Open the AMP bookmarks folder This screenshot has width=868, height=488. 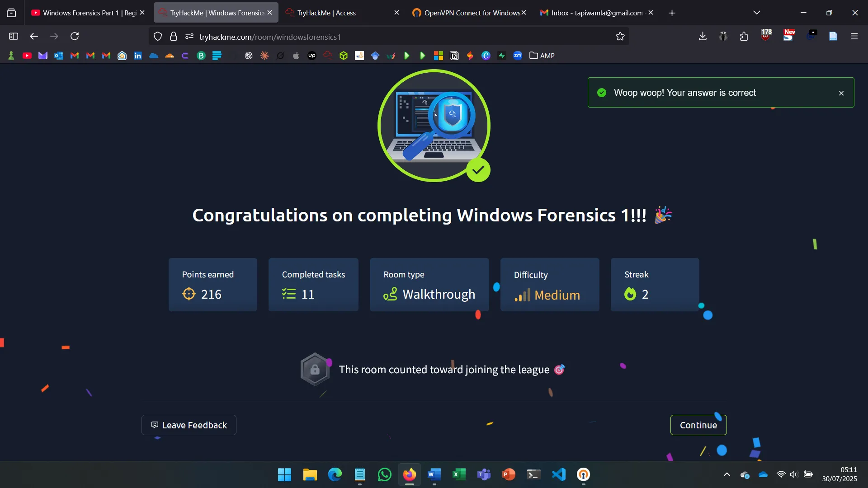[x=542, y=56]
